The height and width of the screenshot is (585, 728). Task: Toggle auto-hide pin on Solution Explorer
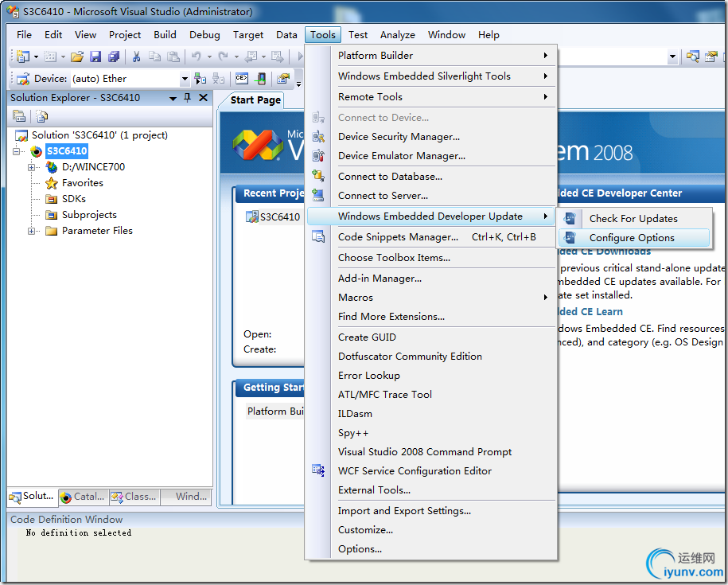tap(188, 97)
